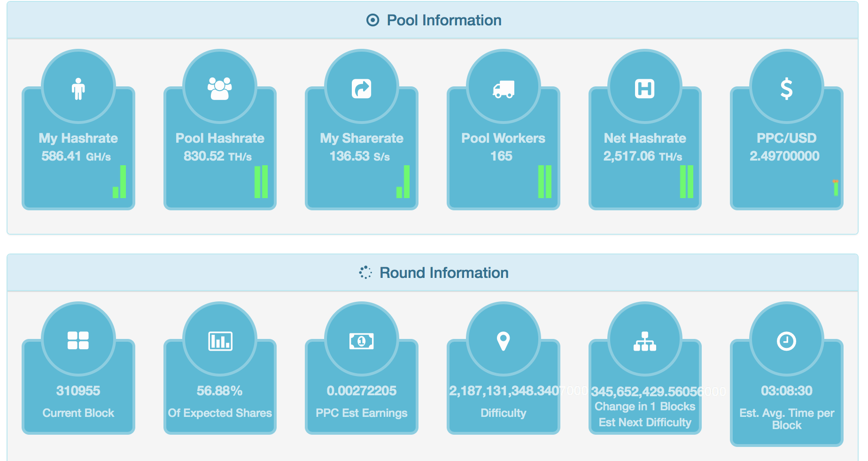Click the Pool Workers truck icon

point(504,89)
